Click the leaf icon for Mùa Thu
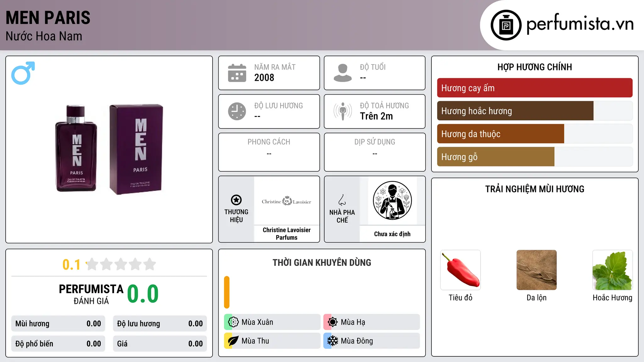Image resolution: width=644 pixels, height=362 pixels. pyautogui.click(x=233, y=341)
